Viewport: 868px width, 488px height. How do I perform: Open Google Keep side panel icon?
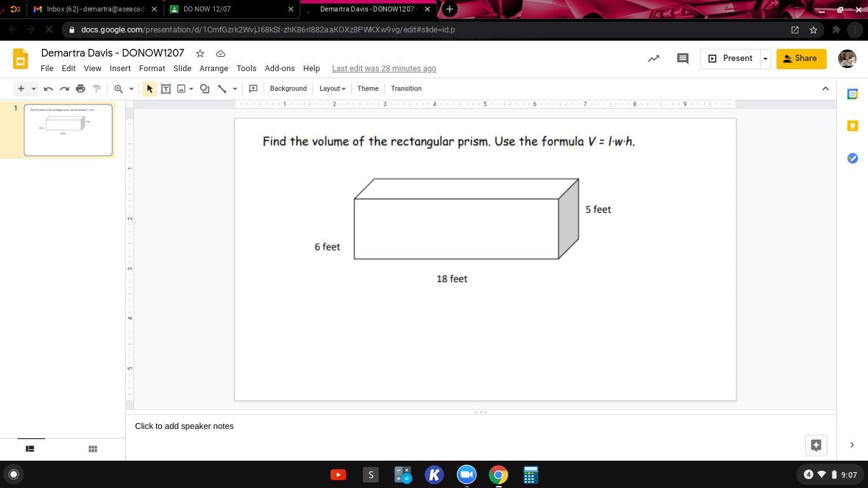[852, 126]
